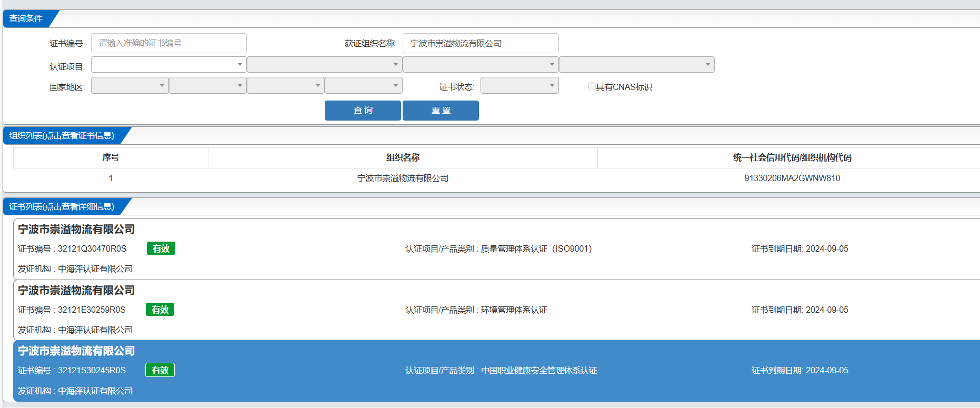Open the second 国家地区 dropdown
The height and width of the screenshot is (408, 980).
[x=207, y=85]
